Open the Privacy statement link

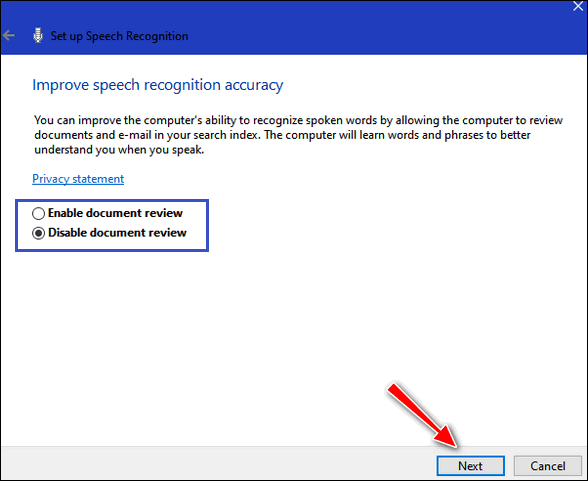(78, 179)
